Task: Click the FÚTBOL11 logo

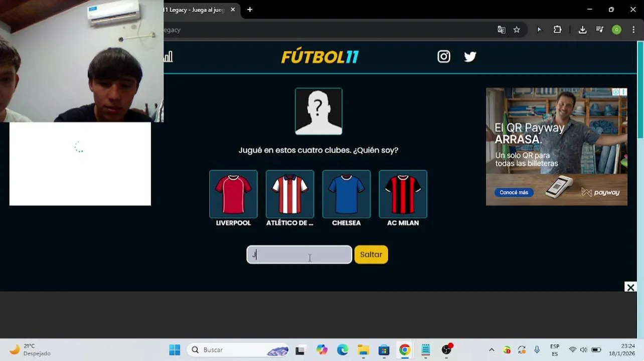Action: [x=319, y=57]
